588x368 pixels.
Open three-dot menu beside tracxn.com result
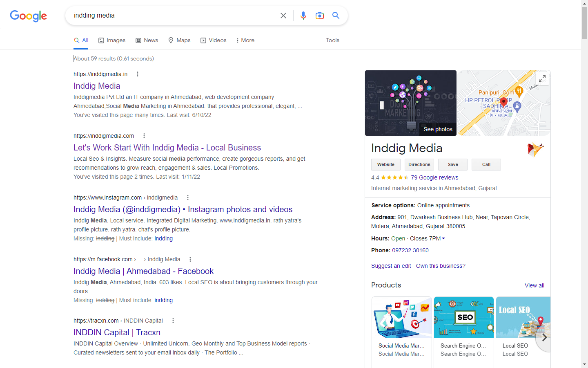click(x=173, y=321)
